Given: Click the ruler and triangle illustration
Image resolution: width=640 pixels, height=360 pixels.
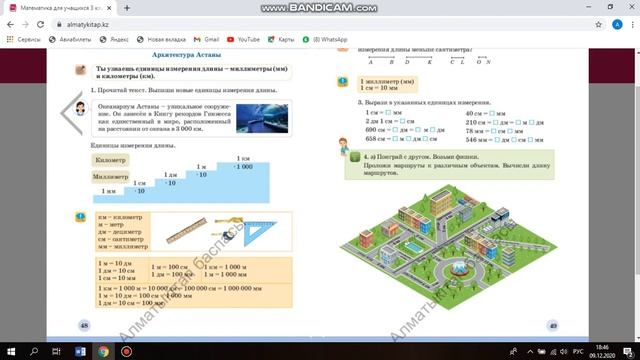Looking at the screenshot, I should pos(221,231).
